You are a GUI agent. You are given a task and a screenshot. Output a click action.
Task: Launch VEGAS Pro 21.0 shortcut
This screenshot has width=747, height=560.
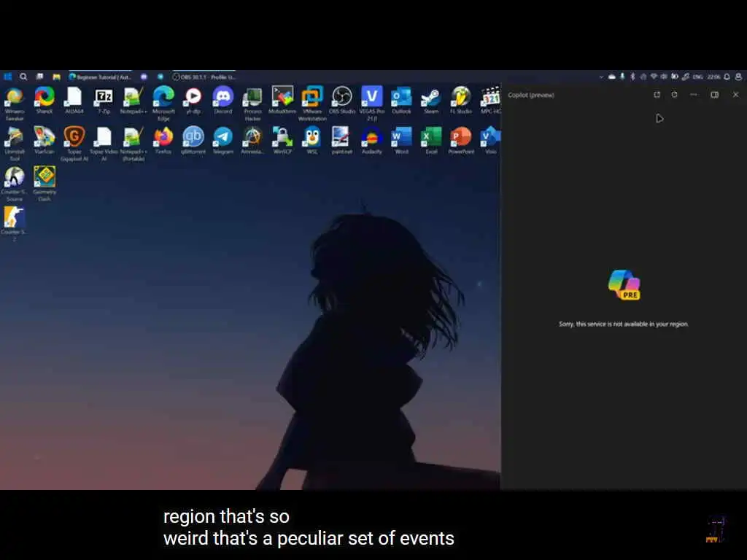tap(371, 104)
